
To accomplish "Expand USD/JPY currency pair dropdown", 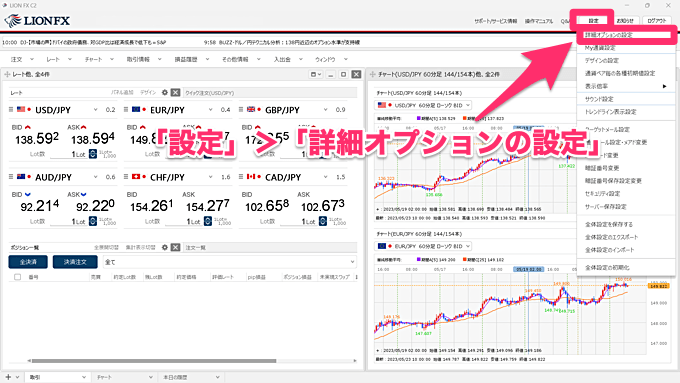I will click(95, 110).
